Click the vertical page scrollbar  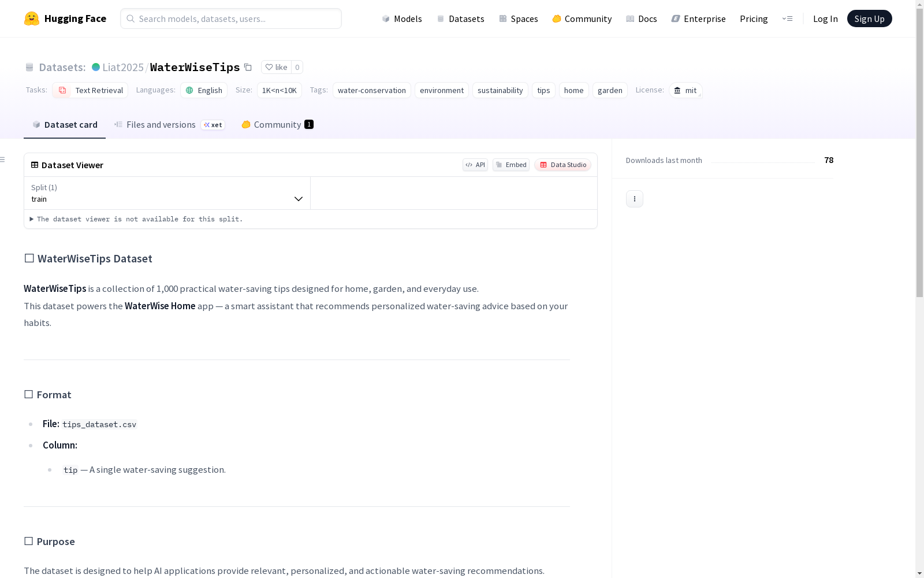(x=919, y=153)
